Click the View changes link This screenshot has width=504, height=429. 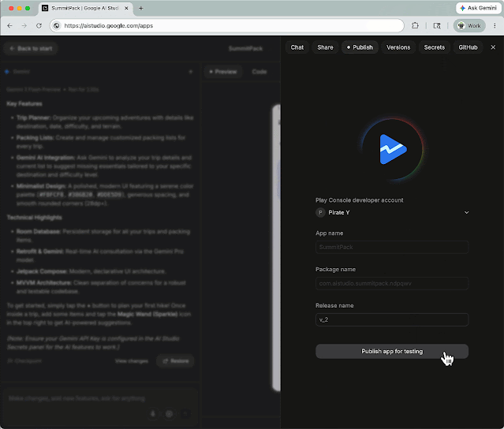pos(132,361)
